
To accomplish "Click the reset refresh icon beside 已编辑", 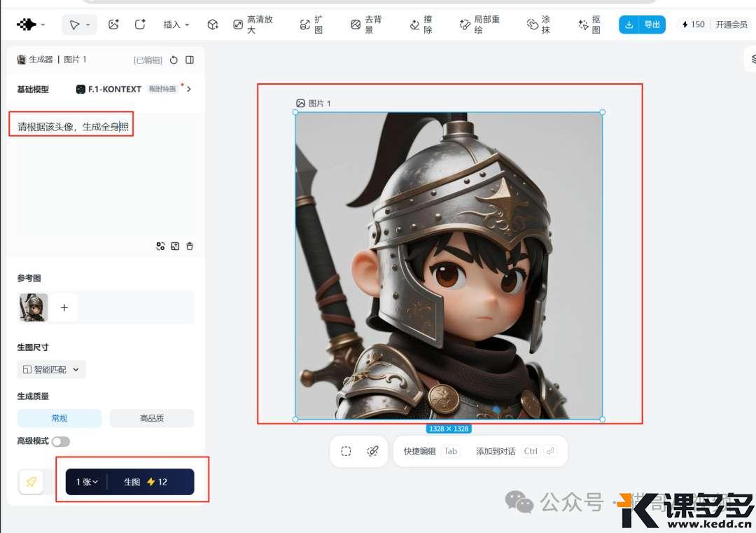I will pyautogui.click(x=174, y=60).
